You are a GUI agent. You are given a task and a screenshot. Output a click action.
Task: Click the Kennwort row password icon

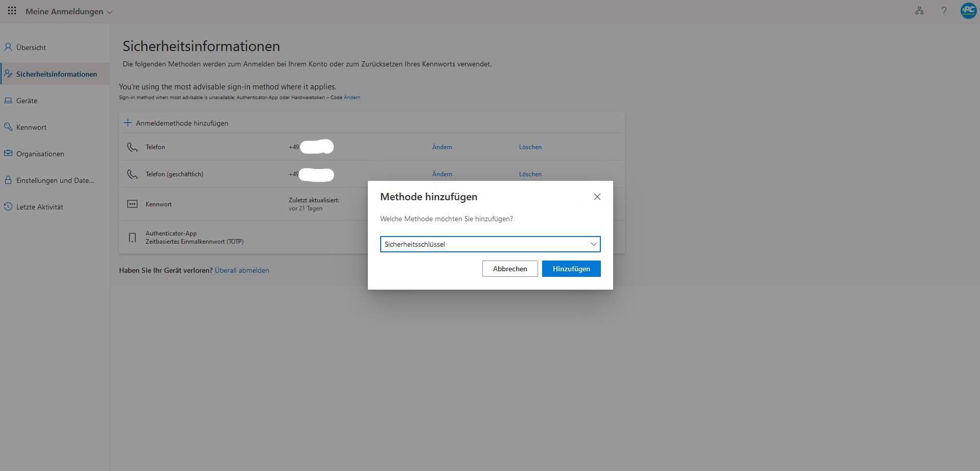(x=132, y=204)
